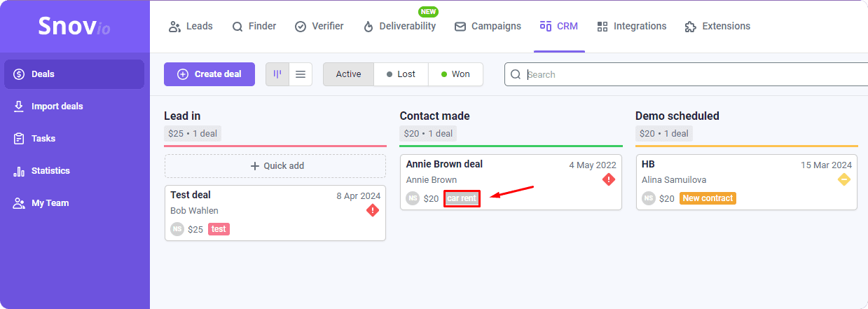Open Integrations in top navigation

pyautogui.click(x=631, y=27)
